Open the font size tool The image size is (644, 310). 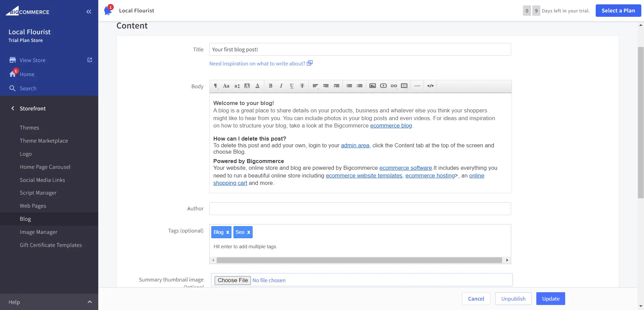point(237,86)
